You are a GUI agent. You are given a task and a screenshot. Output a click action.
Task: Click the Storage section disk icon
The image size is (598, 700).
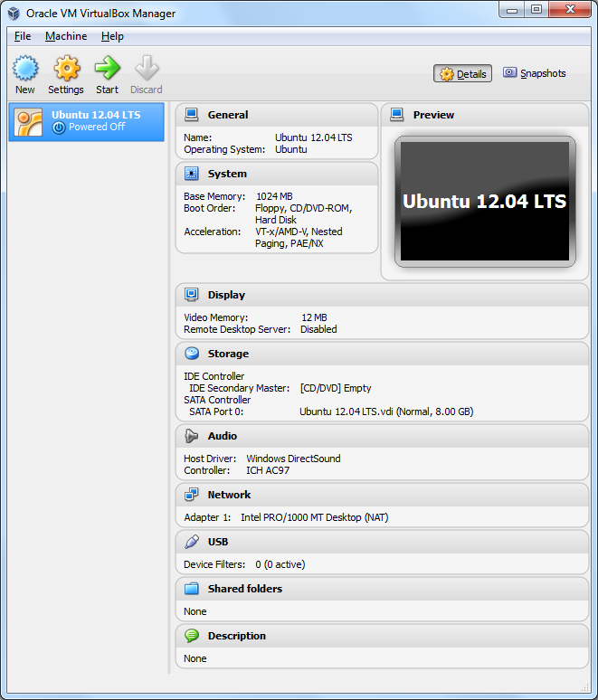192,354
